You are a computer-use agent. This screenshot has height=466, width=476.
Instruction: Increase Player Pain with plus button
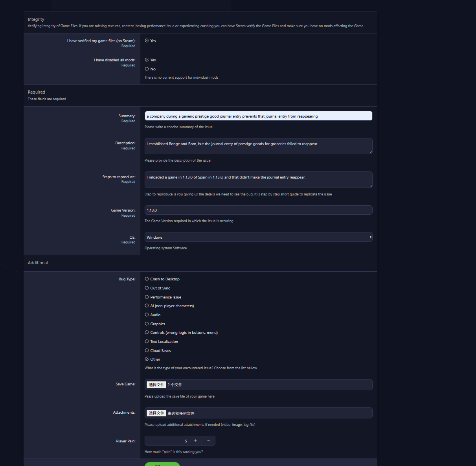195,441
